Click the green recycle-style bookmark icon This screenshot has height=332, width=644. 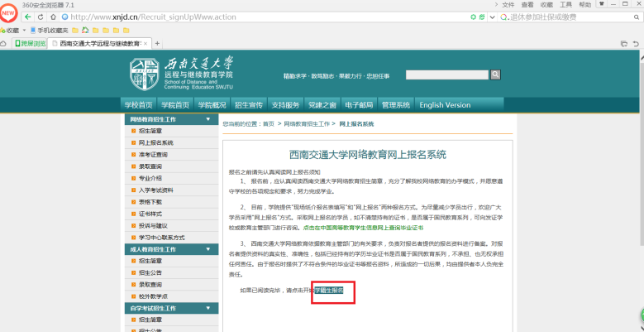point(85,30)
